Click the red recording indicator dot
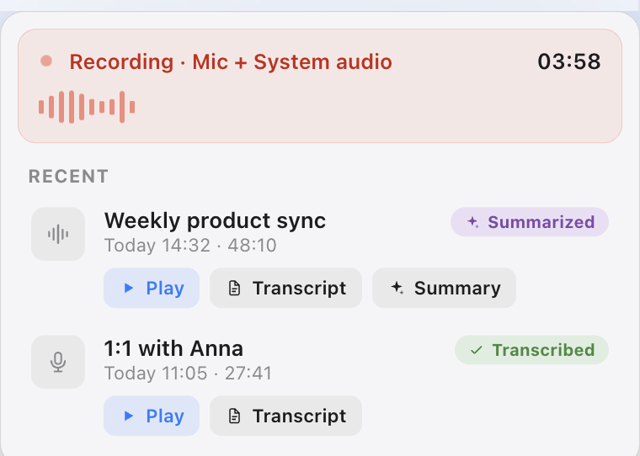 click(x=46, y=61)
